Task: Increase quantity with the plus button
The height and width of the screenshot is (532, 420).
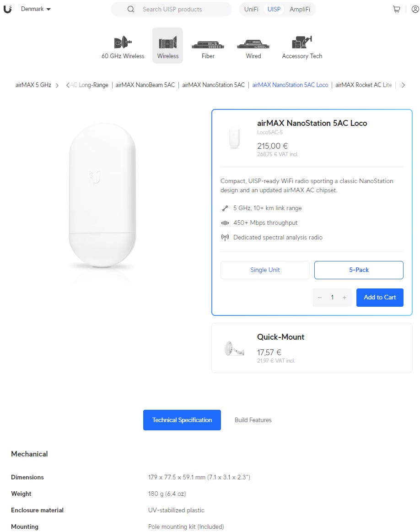Action: coord(345,298)
